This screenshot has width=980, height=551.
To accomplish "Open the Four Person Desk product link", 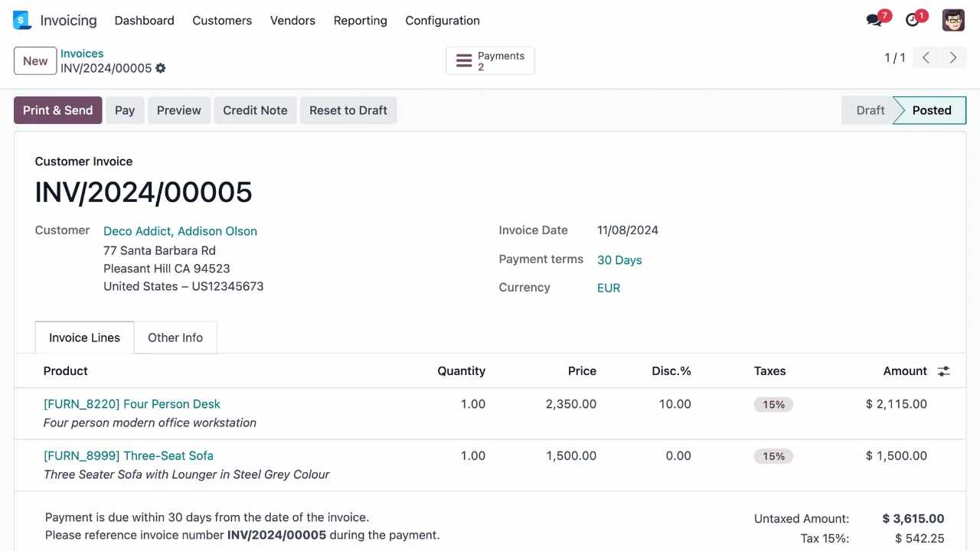I will tap(132, 404).
